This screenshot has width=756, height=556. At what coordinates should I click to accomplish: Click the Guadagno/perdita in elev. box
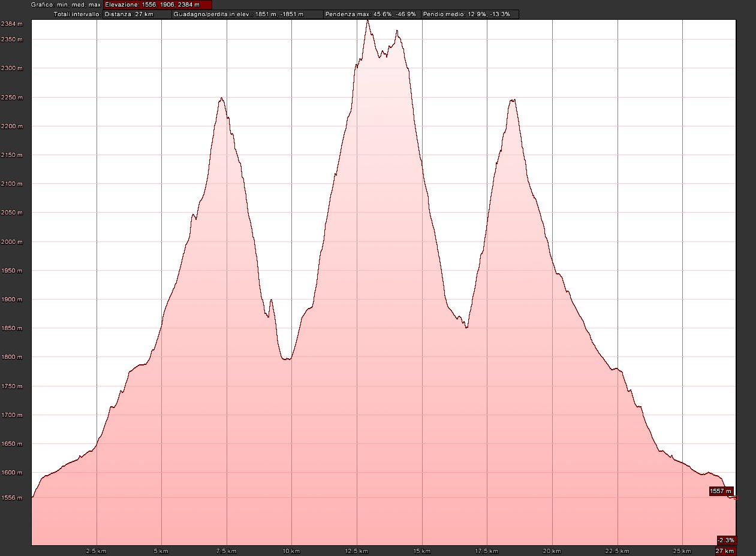tap(247, 14)
